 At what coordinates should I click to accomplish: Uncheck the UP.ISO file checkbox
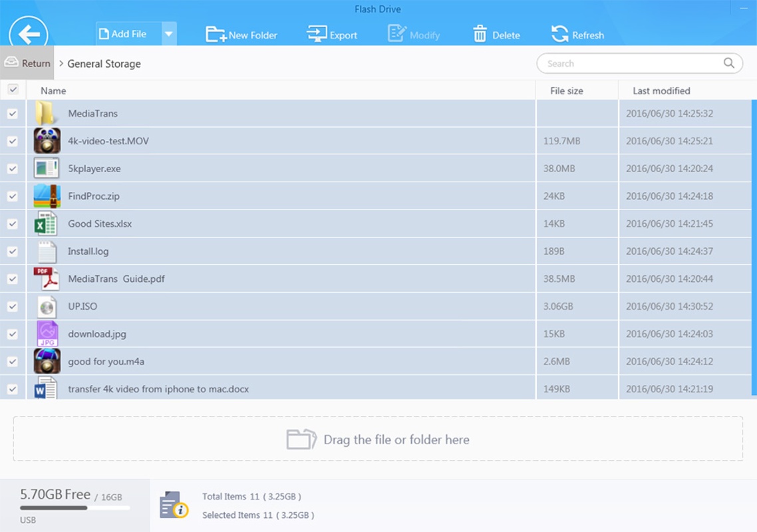click(13, 307)
